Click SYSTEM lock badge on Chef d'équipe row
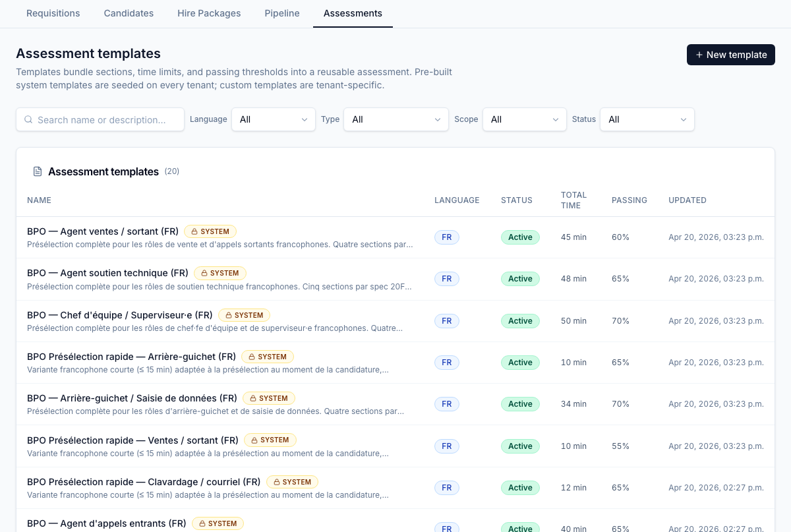The width and height of the screenshot is (791, 532). [x=245, y=315]
